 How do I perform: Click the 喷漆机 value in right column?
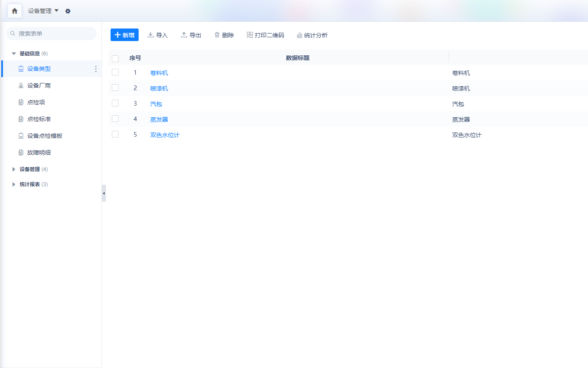[x=461, y=88]
